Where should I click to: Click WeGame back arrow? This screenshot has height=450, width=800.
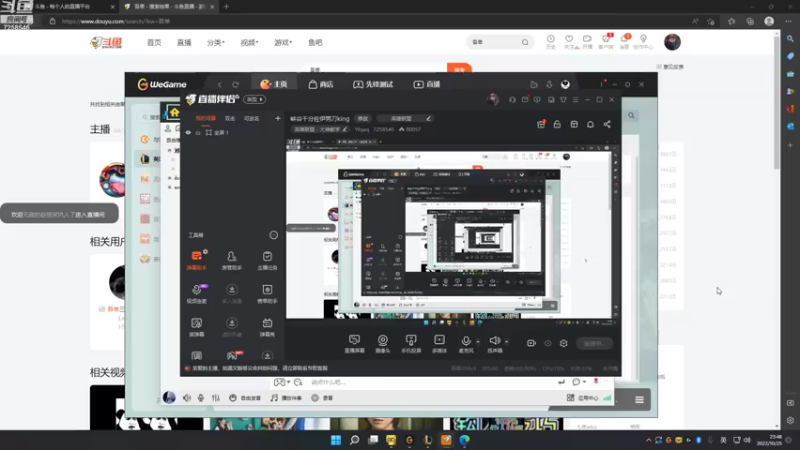pyautogui.click(x=220, y=84)
